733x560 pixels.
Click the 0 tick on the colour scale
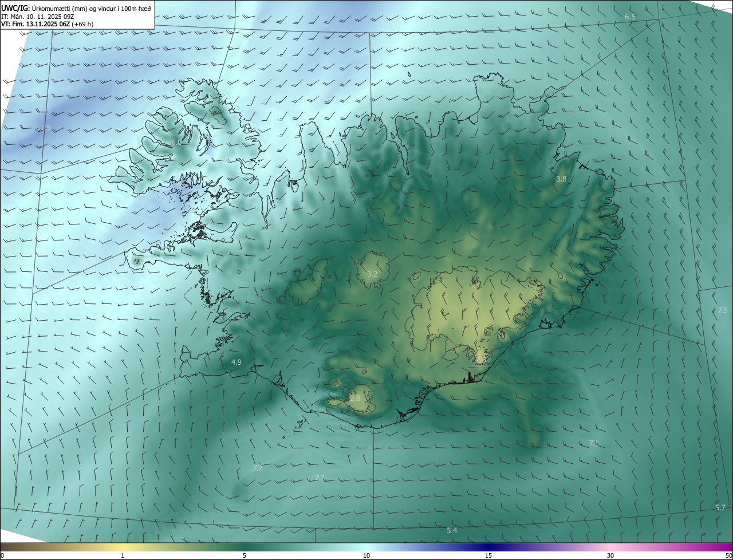coord(2,556)
